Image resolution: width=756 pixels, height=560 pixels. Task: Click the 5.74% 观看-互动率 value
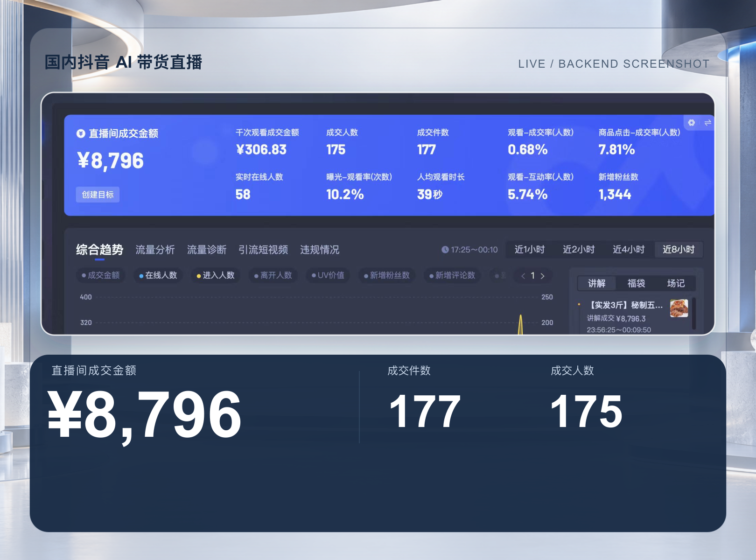pos(527,195)
